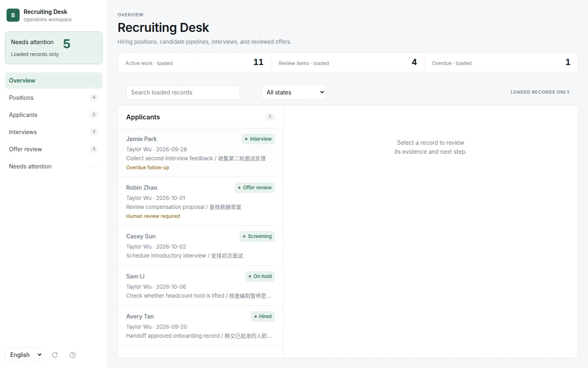Click the Hired status badge

[x=263, y=316]
